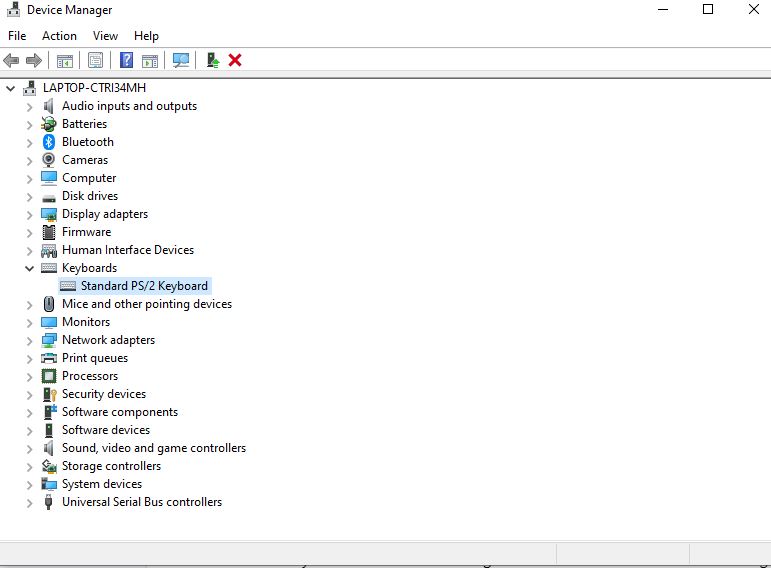Expand the Display adapters category
The image size is (771, 568).
point(30,215)
